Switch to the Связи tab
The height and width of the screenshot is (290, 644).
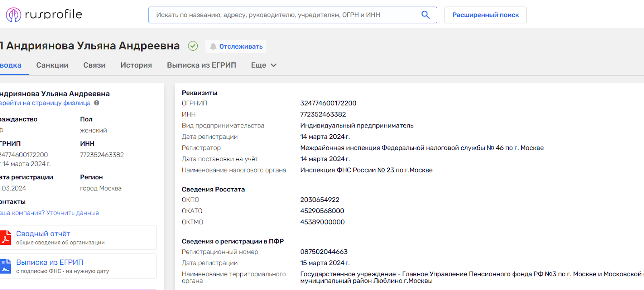point(95,65)
